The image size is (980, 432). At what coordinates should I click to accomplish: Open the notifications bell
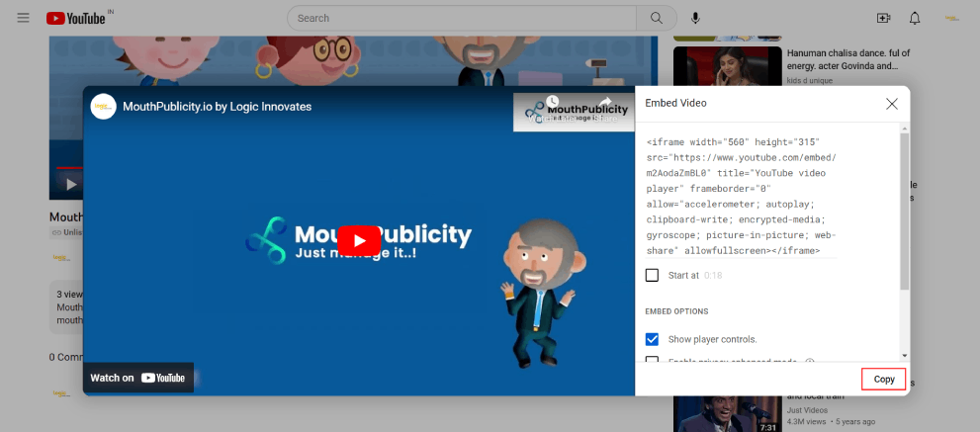tap(915, 18)
